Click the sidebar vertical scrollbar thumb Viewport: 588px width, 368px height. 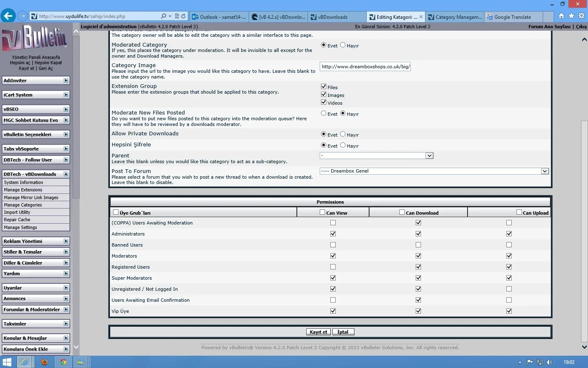tap(76, 117)
